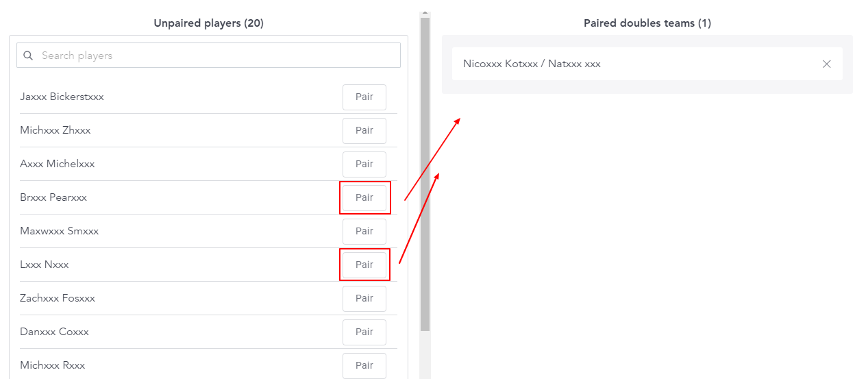Pair player Danxxx Coxxx
The height and width of the screenshot is (379, 868).
pos(364,332)
